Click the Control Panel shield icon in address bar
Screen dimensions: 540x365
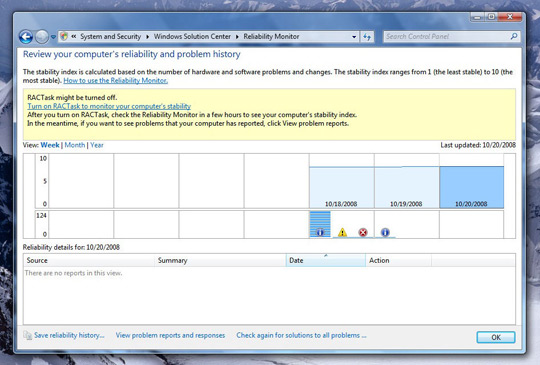coord(64,36)
